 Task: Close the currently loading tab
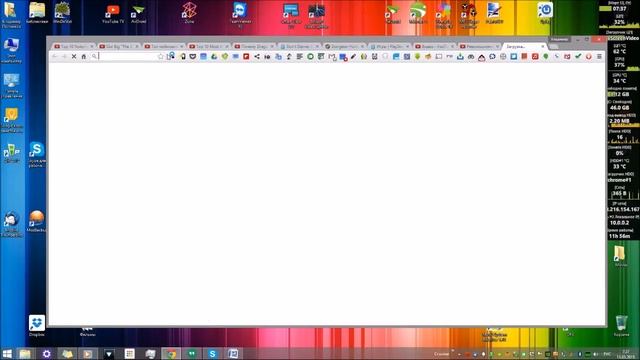[x=542, y=47]
